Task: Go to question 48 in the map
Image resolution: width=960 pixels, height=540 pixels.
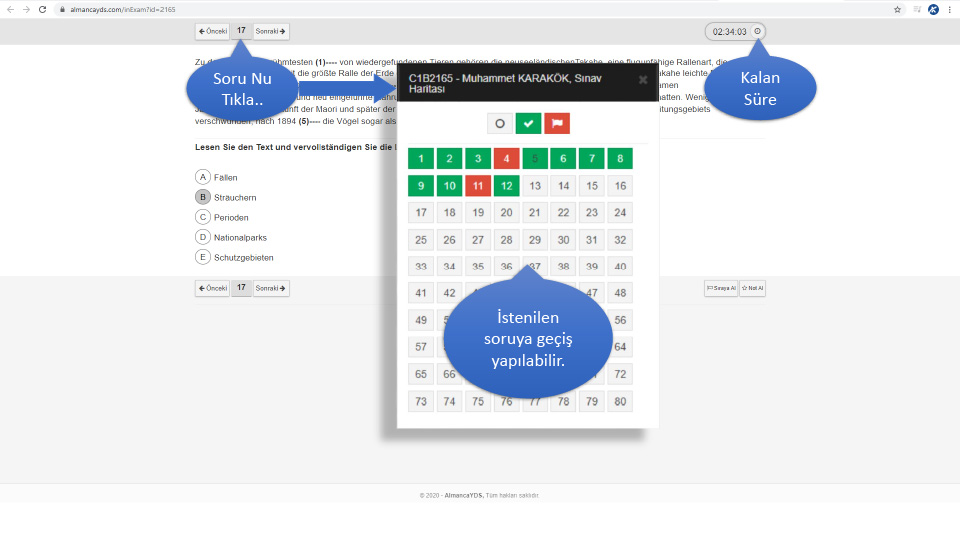Action: [x=620, y=293]
